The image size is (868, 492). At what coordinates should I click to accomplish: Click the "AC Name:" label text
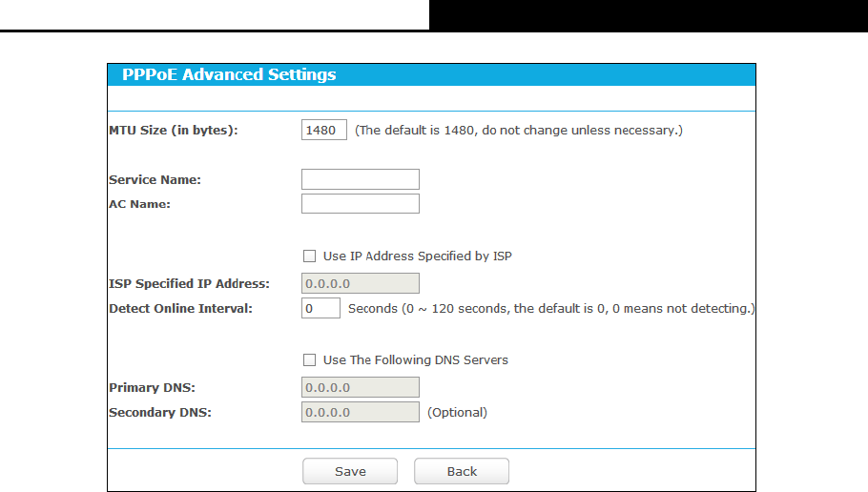pos(139,204)
